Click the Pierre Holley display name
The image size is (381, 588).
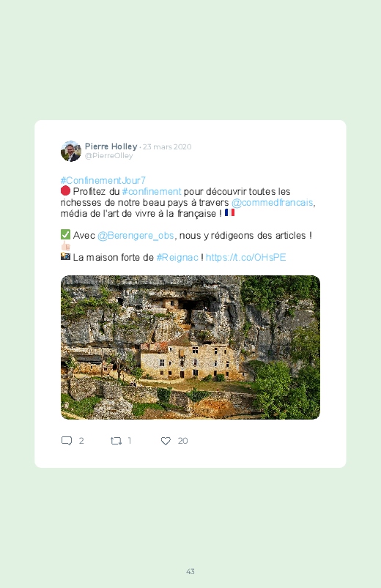click(111, 146)
